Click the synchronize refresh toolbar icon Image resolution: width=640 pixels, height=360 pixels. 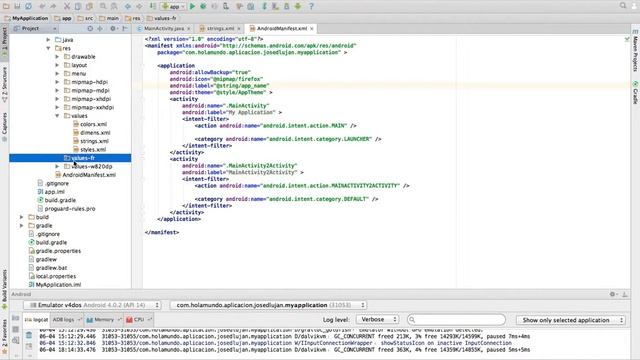29,6
